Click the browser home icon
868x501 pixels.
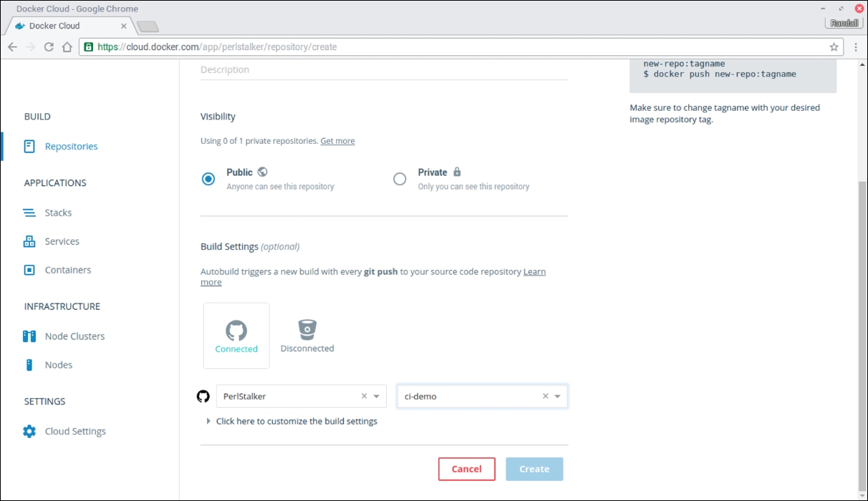(x=67, y=47)
